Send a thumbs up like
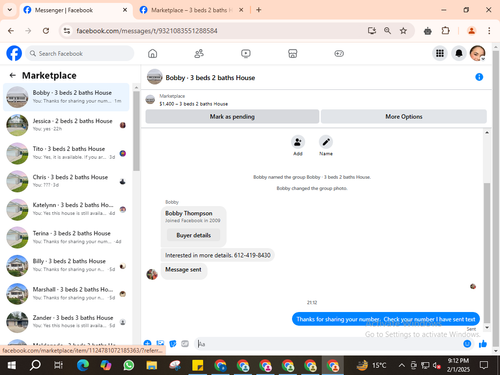This screenshot has width=500, height=375. [483, 344]
